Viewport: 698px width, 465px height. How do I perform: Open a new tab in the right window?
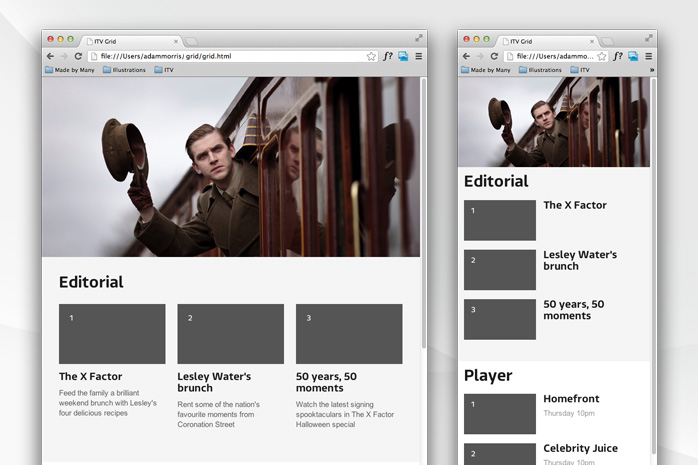click(x=607, y=41)
